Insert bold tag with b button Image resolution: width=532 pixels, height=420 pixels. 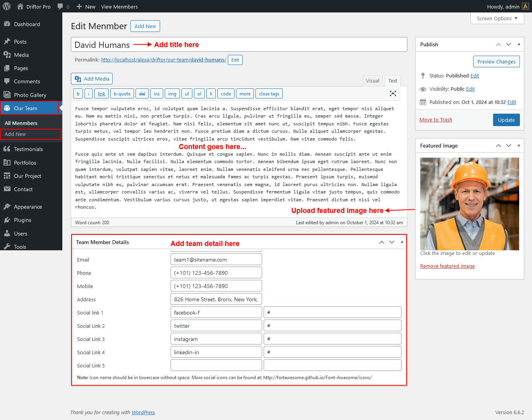point(78,94)
